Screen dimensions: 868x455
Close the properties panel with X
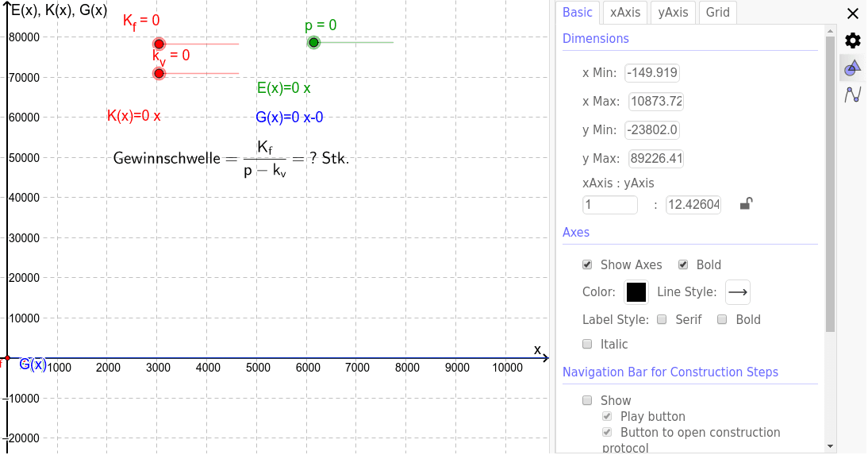click(x=852, y=13)
